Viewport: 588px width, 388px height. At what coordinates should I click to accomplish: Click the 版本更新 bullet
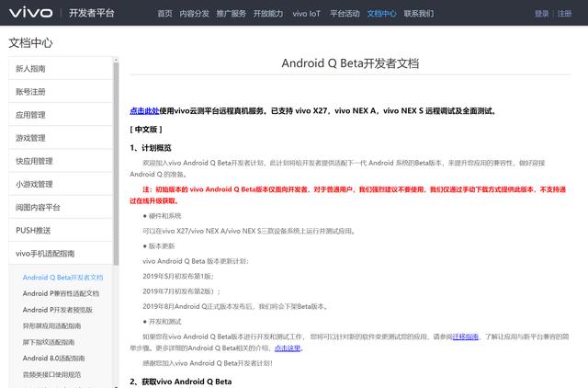click(x=159, y=246)
